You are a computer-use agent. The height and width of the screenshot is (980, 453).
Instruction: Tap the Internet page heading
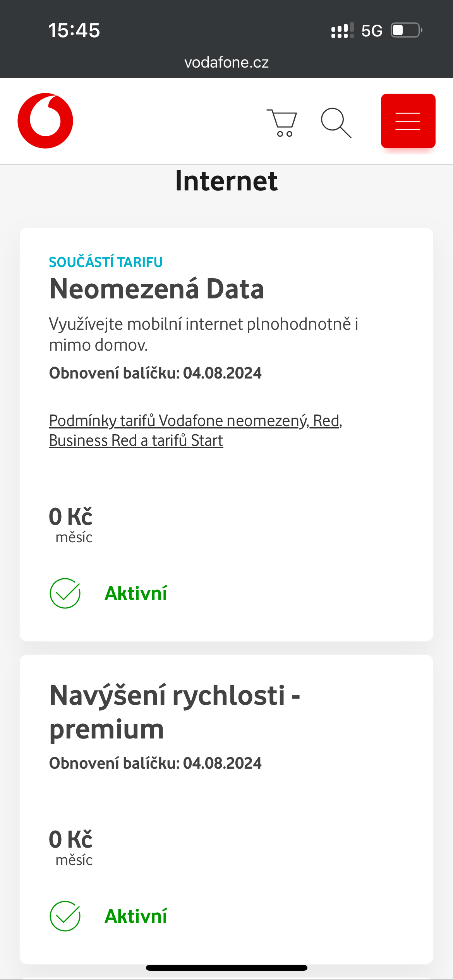click(x=226, y=181)
